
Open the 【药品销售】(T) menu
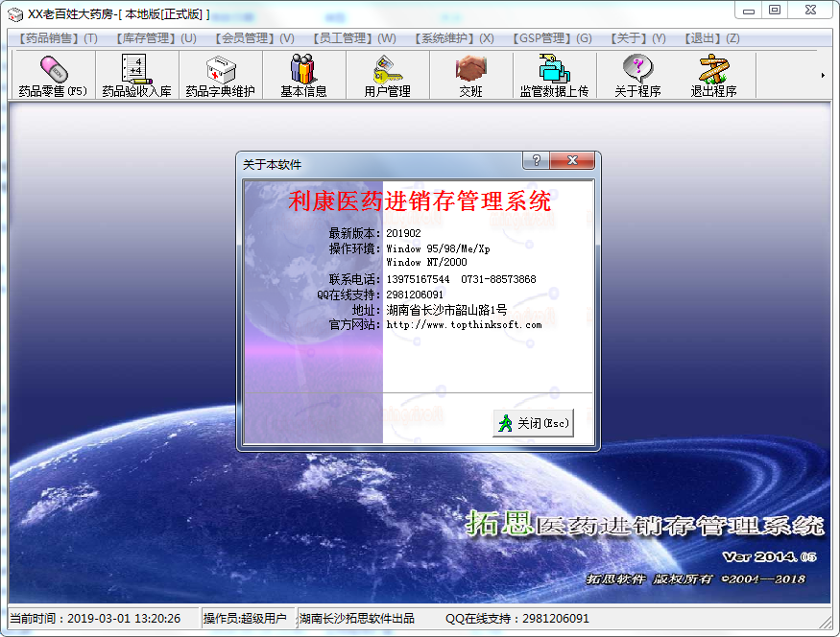click(58, 38)
